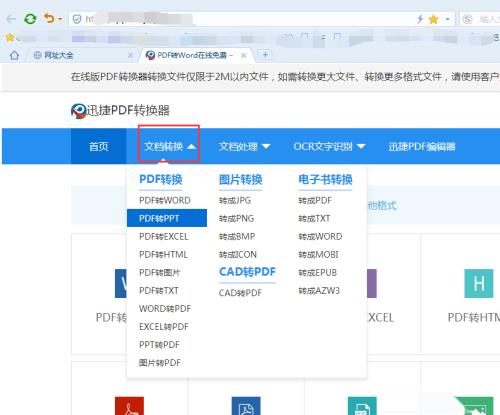Open dropdown next to undo arrow
The width and height of the screenshot is (500, 415).
[60, 19]
